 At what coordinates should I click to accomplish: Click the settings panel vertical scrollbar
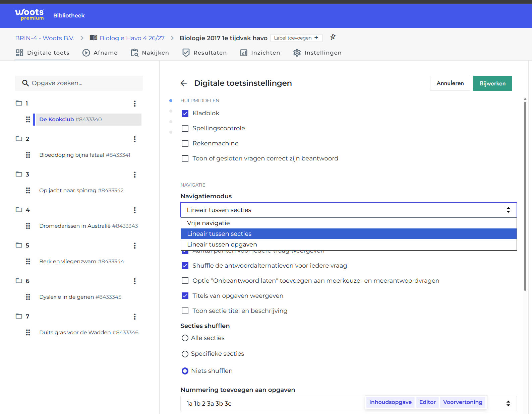tap(525, 196)
